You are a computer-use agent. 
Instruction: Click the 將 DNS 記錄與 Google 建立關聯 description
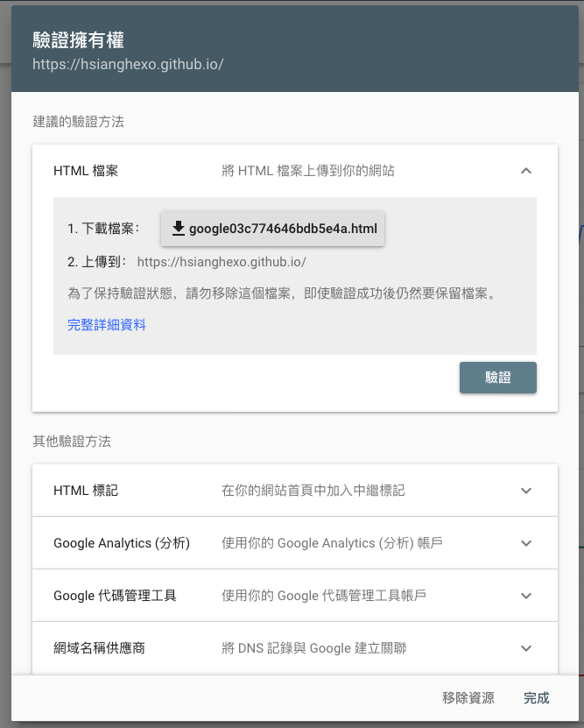click(x=314, y=648)
